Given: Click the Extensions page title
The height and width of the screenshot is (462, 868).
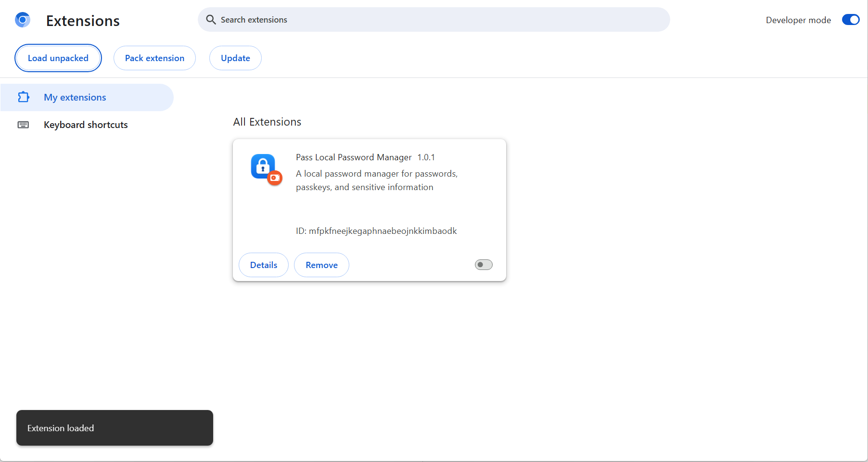Looking at the screenshot, I should click(83, 21).
